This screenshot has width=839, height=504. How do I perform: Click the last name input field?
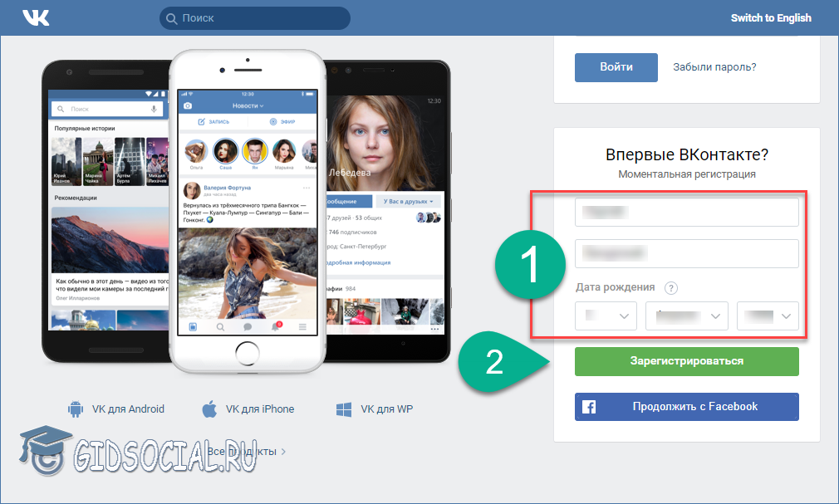click(686, 253)
